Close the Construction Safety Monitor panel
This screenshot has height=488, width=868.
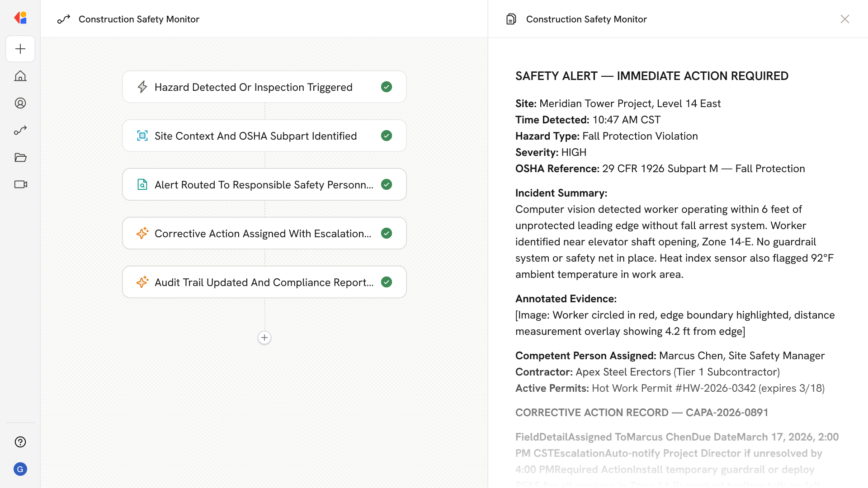844,19
